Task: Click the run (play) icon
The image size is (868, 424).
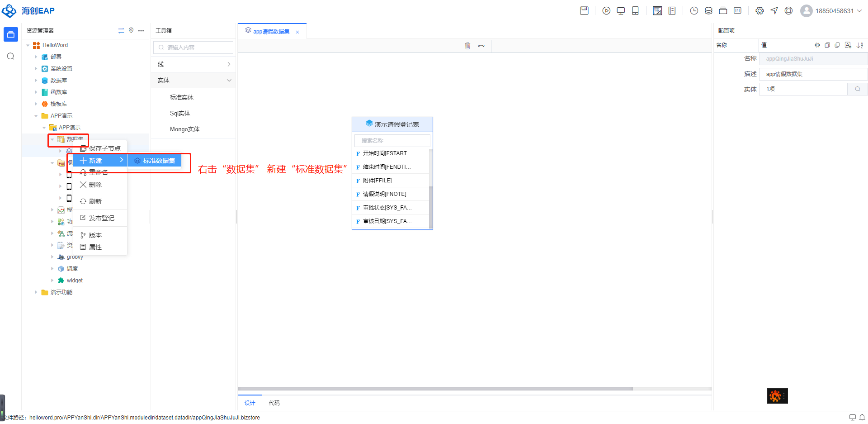Action: tap(606, 11)
